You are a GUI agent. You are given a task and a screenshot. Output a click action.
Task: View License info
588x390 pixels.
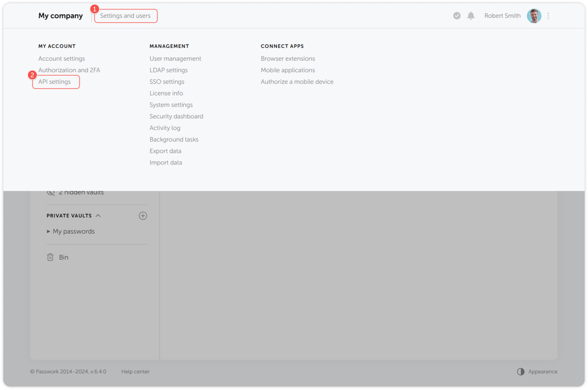166,93
